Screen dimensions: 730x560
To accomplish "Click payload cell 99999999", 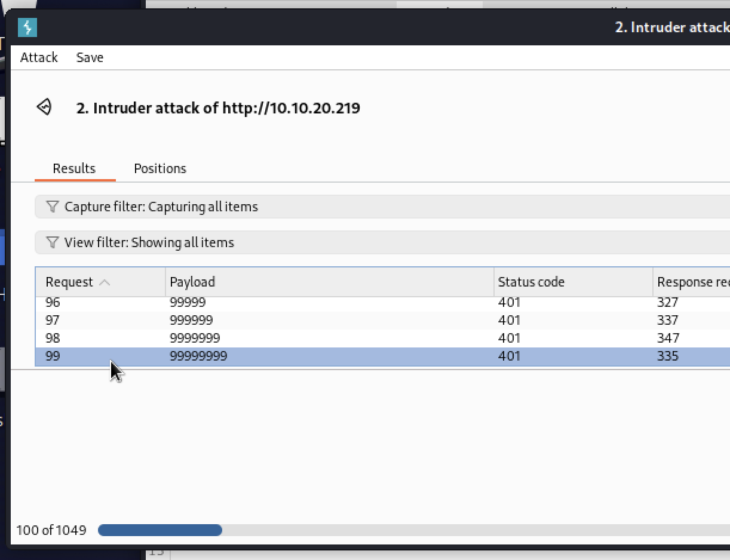I will 198,356.
